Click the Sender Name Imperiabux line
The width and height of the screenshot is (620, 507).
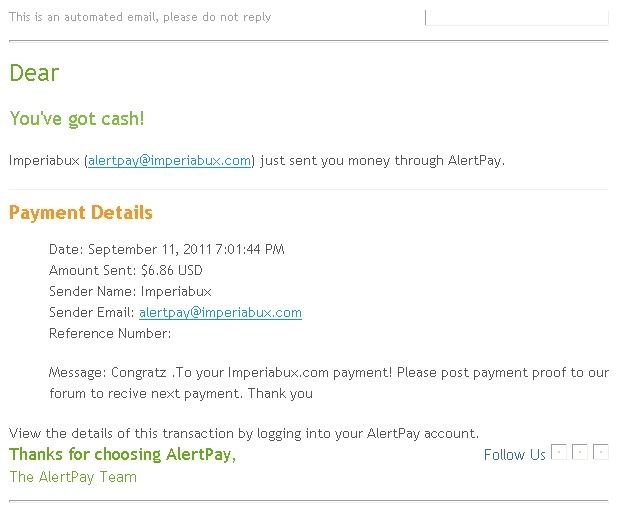[x=130, y=291]
